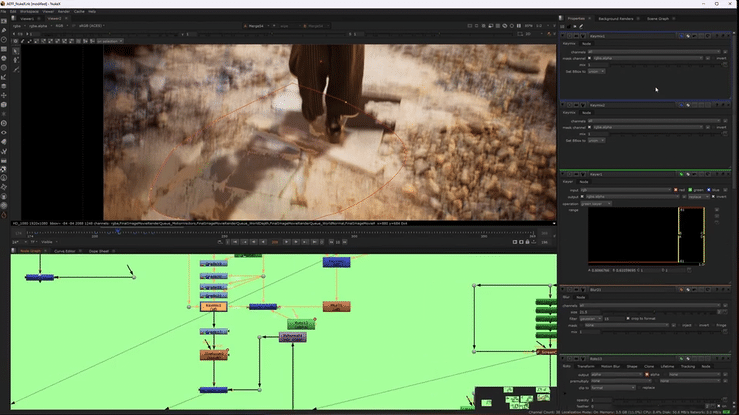The width and height of the screenshot is (739, 415).
Task: Click the Keyer1 green node color icon
Action: (681, 174)
